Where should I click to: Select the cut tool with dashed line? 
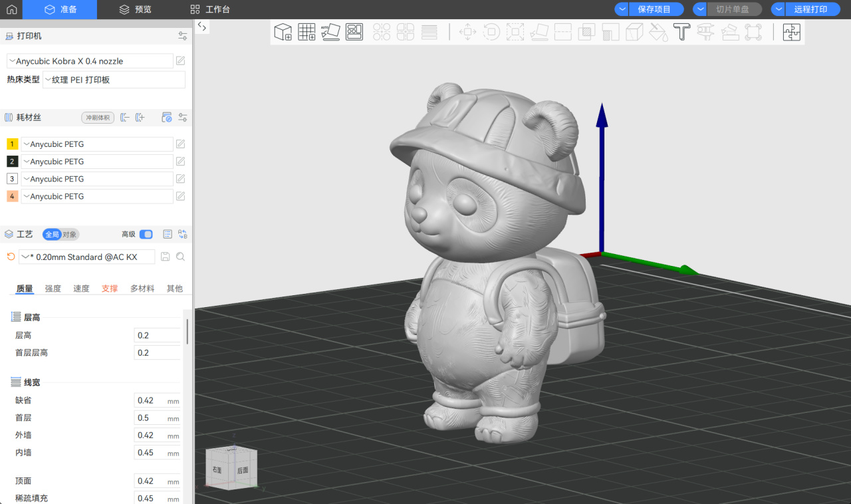(563, 32)
